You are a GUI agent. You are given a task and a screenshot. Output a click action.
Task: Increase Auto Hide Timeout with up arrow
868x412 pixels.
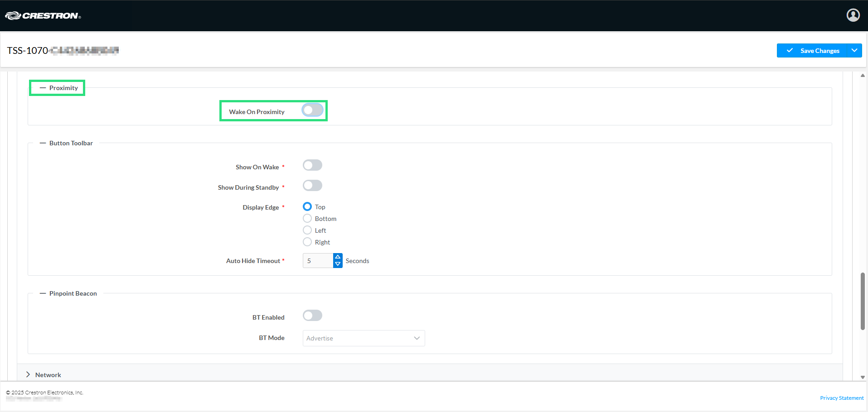(338, 257)
